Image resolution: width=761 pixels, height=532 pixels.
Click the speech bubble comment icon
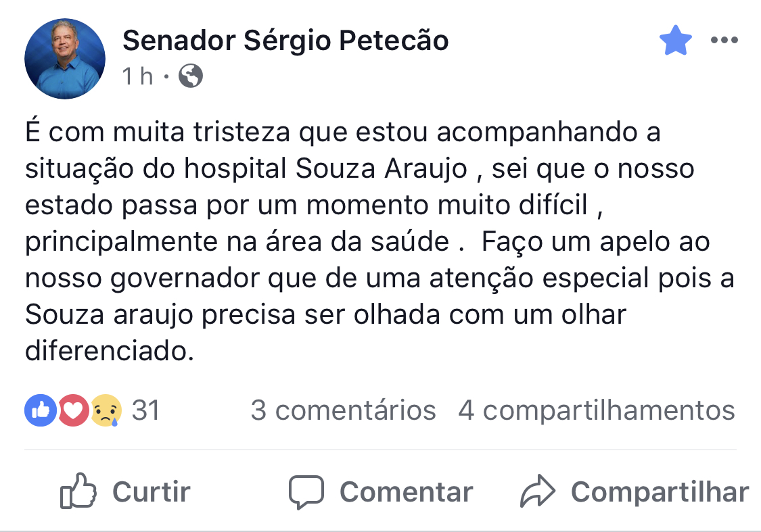coord(306,492)
